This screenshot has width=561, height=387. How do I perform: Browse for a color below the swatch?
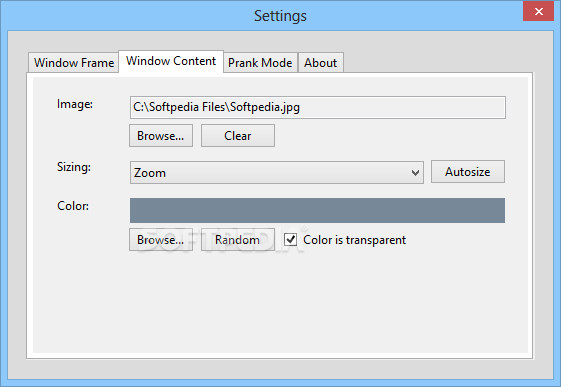pos(161,240)
